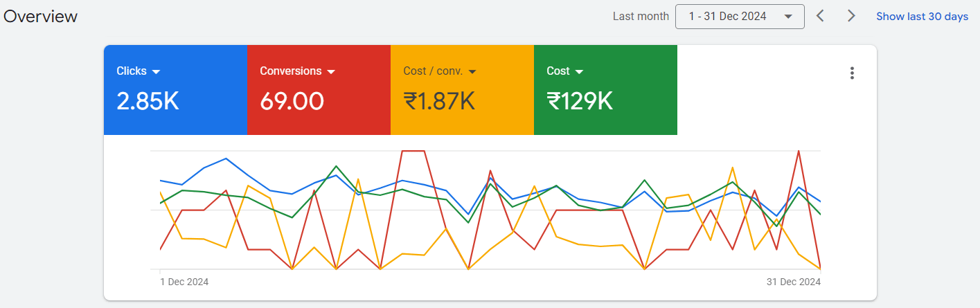Click the Show last 30 days link
980x308 pixels.
click(922, 17)
